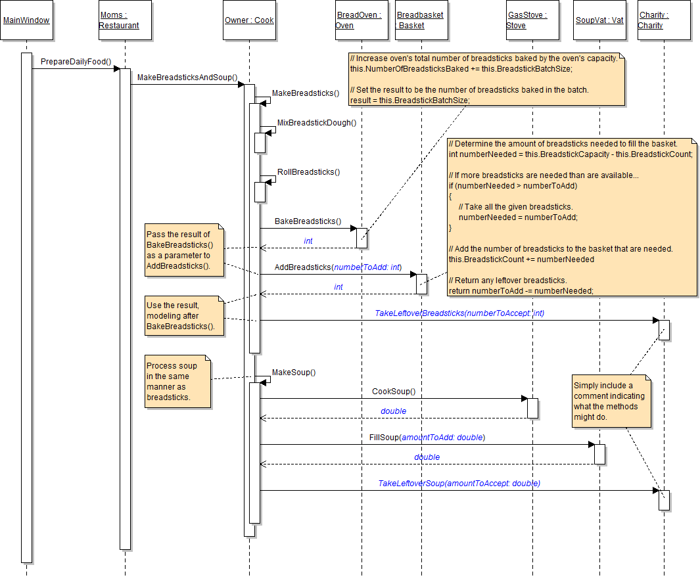Select the SoupVat : Vat object box

click(x=599, y=20)
